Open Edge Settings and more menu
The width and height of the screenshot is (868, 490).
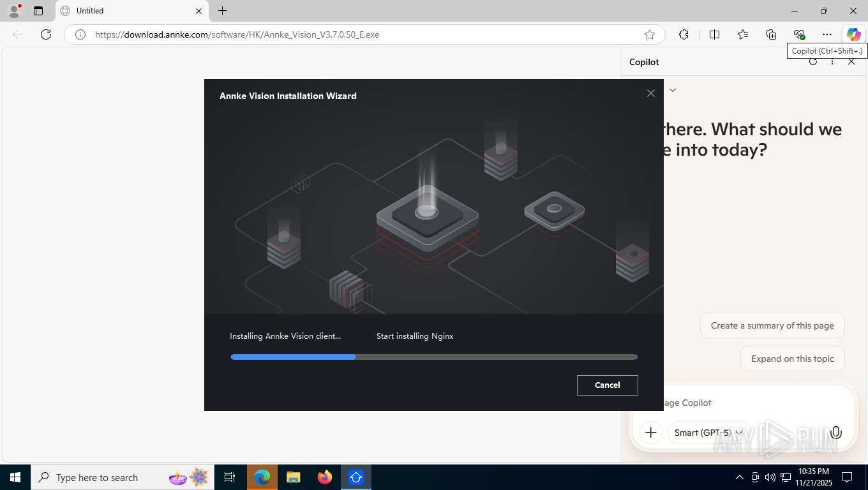click(827, 34)
